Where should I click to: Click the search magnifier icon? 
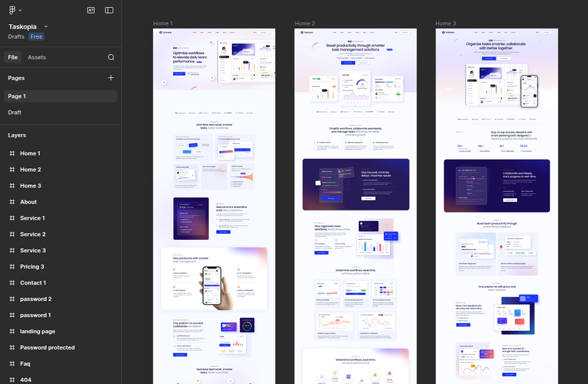111,57
